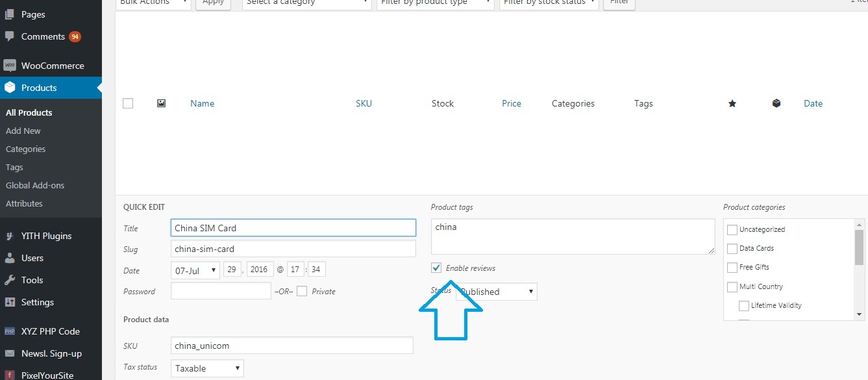Open Global Add-ons submenu item
This screenshot has height=380, width=868.
(35, 185)
